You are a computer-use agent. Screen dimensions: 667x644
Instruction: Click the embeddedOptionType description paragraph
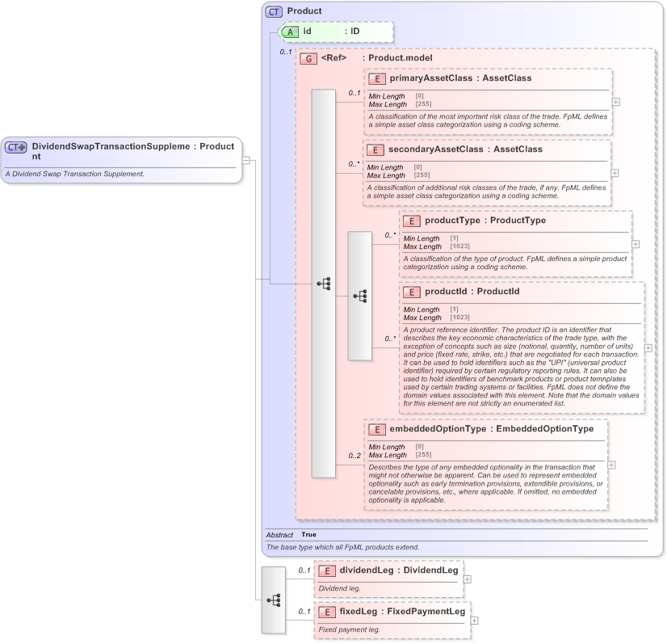coord(486,483)
